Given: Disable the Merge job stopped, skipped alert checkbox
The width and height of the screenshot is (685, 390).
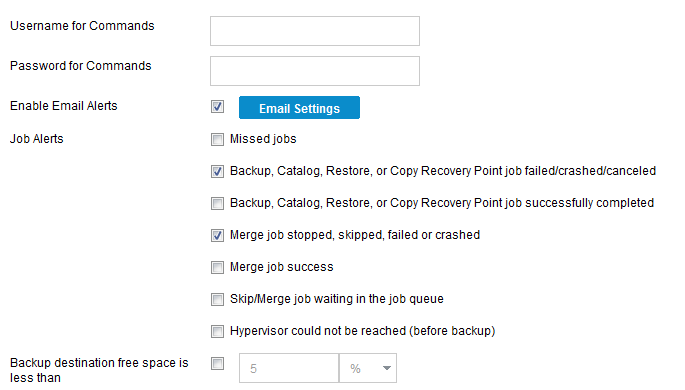Looking at the screenshot, I should (x=218, y=235).
